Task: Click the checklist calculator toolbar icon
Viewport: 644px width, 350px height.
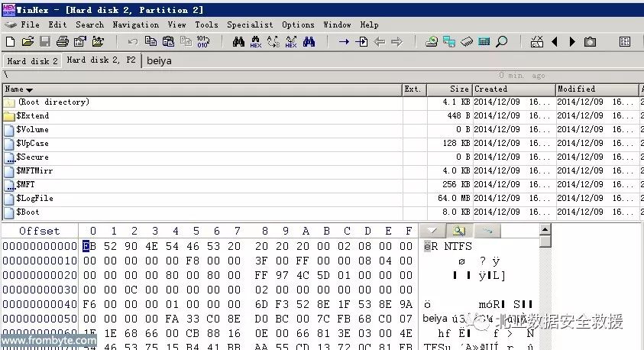Action: tap(537, 41)
